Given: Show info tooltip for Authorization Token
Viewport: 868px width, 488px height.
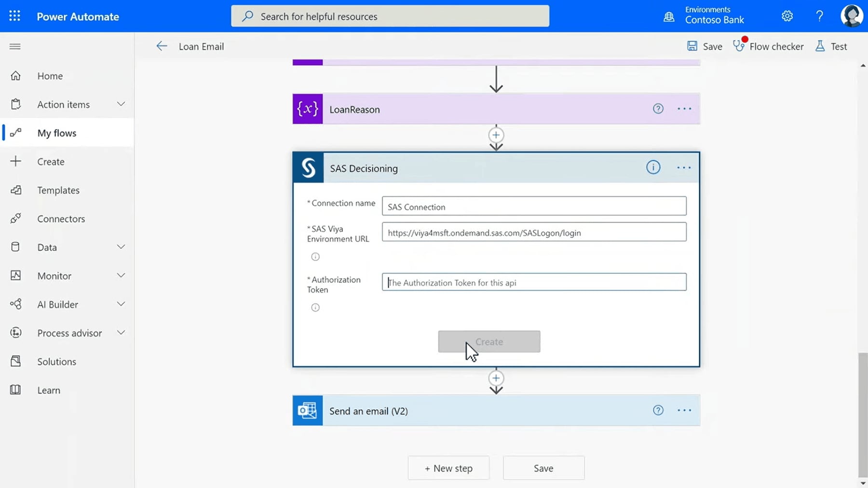Looking at the screenshot, I should [x=315, y=307].
